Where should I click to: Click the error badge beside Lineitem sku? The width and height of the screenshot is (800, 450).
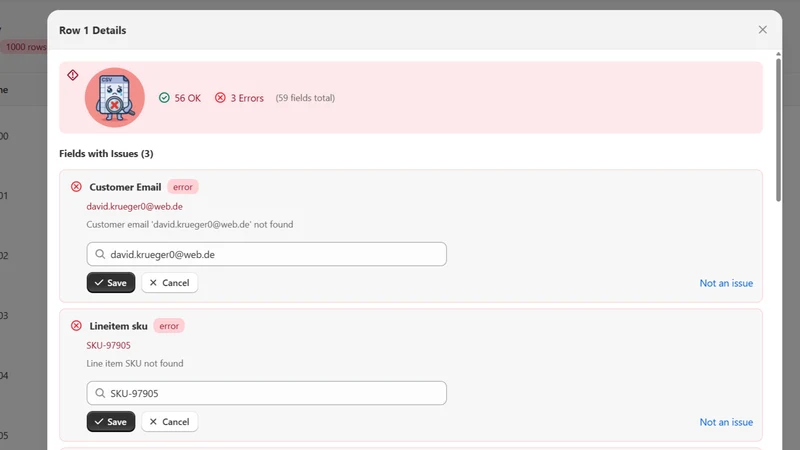pos(169,326)
